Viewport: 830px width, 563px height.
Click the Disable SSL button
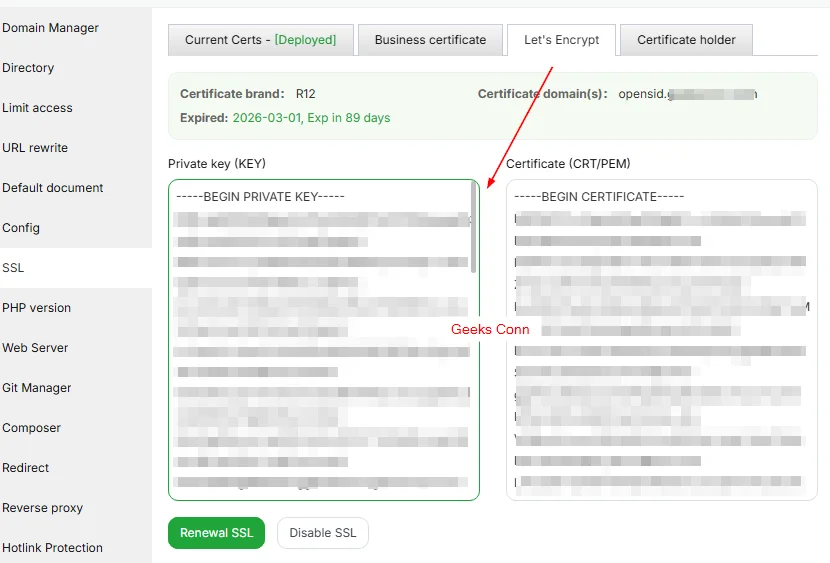(323, 533)
